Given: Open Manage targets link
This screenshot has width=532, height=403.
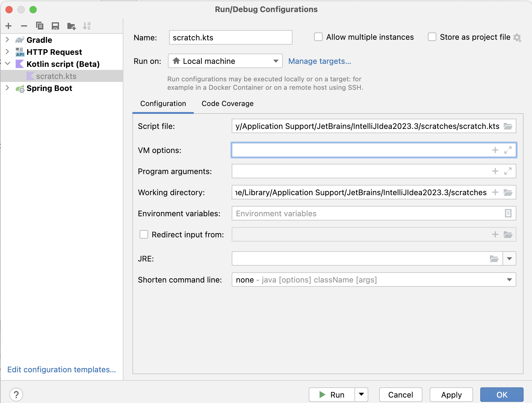Looking at the screenshot, I should point(320,61).
